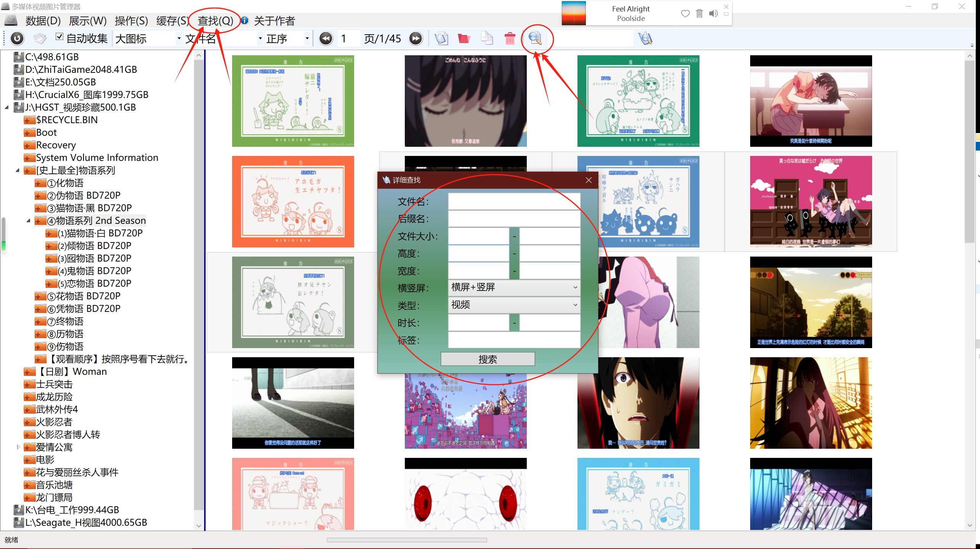Select H:\CrucialX6_图库 drive
Image resolution: width=980 pixels, height=549 pixels.
pos(87,95)
